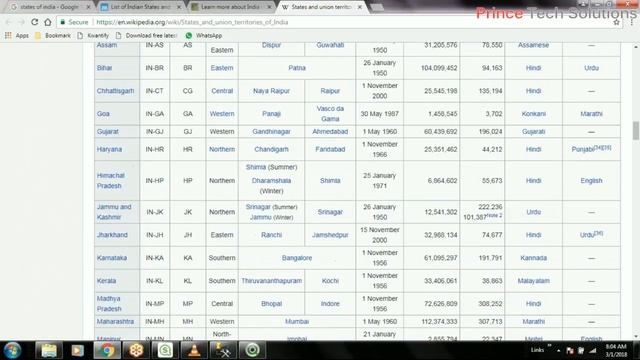Open the Kerala state link

pos(107,281)
